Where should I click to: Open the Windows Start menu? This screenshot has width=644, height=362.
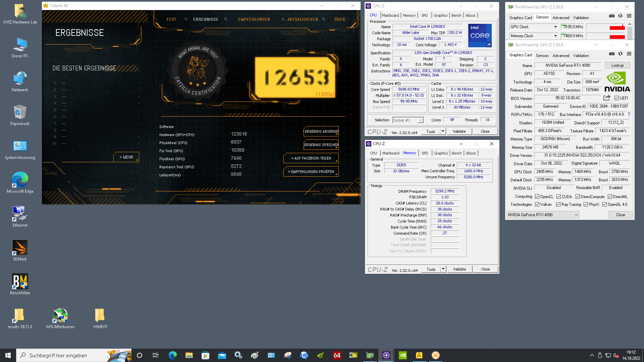pos(8,355)
